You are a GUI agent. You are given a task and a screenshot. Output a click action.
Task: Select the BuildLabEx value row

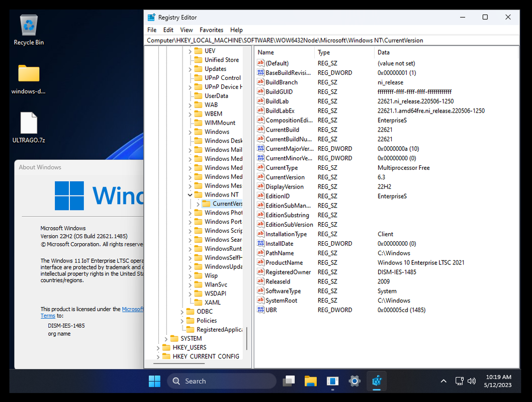(x=387, y=111)
